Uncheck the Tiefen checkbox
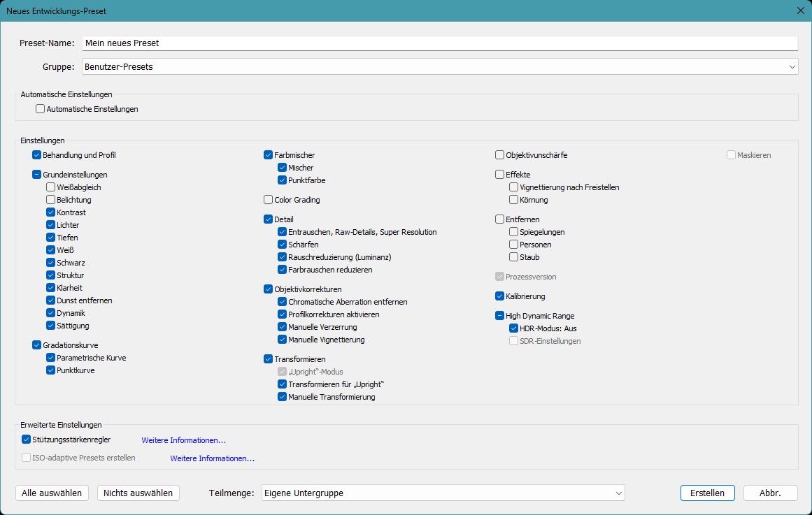This screenshot has width=812, height=515. coord(51,237)
